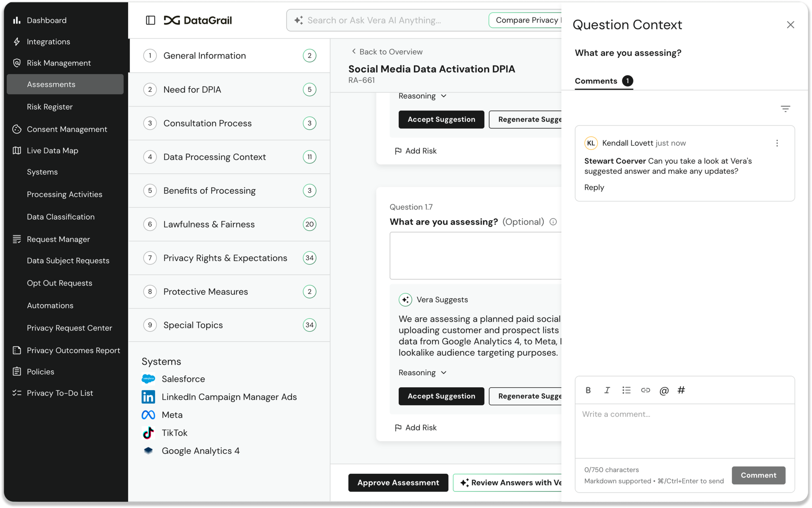Click the Vera Suggests sparkle icon
Image resolution: width=812 pixels, height=508 pixels.
[x=405, y=299]
